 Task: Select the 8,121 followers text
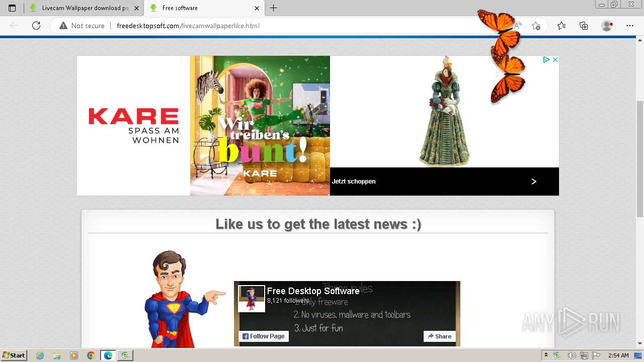pos(288,301)
